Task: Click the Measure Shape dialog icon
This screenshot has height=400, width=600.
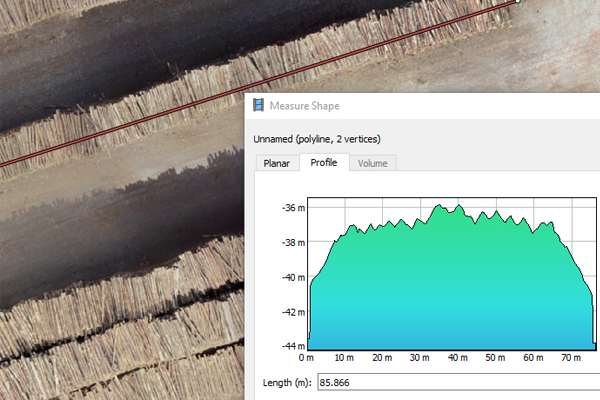Action: (258, 105)
